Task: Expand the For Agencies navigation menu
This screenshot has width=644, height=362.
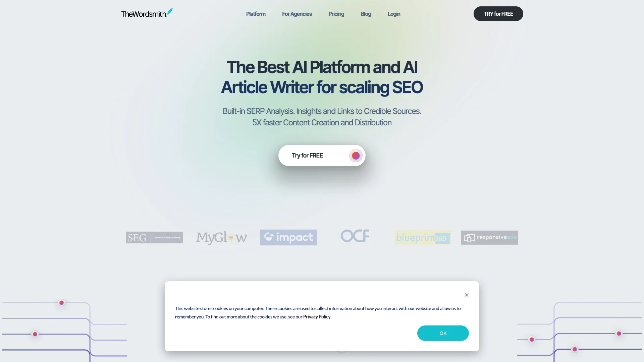Action: click(297, 14)
